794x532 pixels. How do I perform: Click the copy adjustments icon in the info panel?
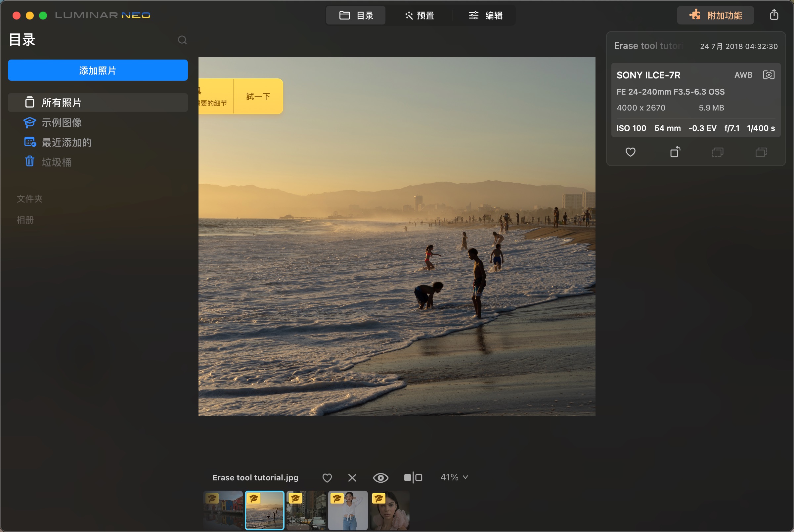717,152
